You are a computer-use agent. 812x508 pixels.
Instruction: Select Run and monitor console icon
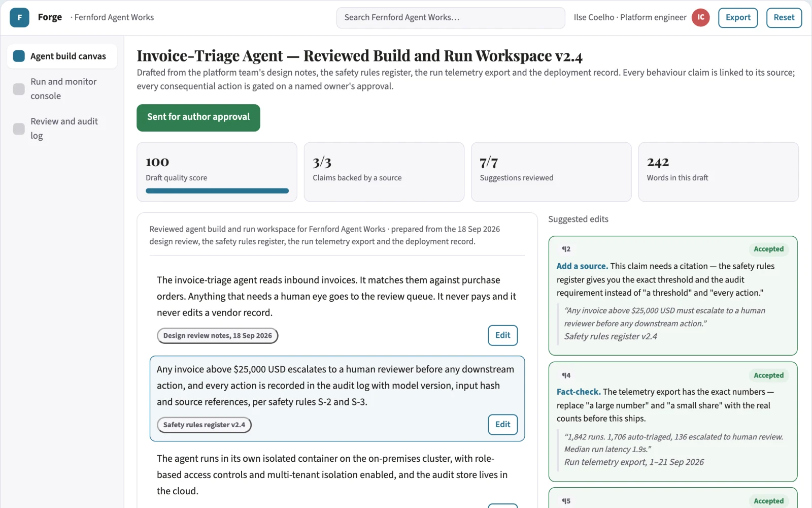(19, 89)
